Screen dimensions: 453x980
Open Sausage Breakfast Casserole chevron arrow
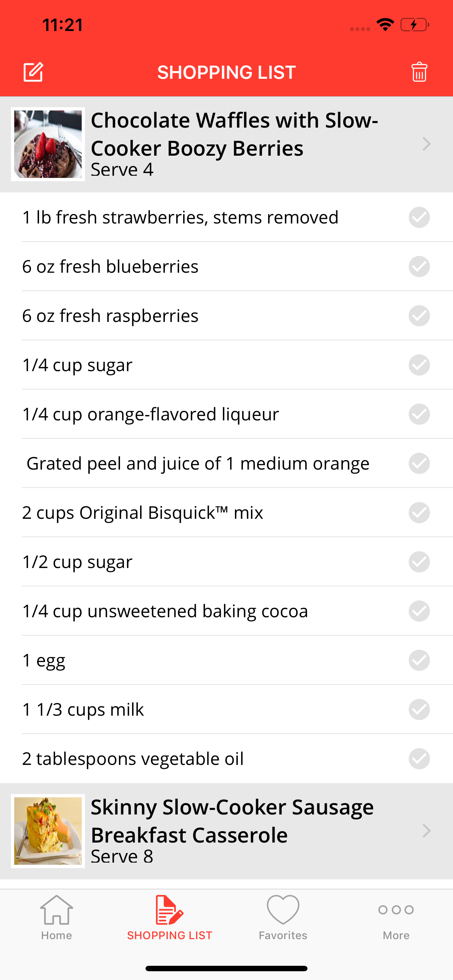pos(426,831)
